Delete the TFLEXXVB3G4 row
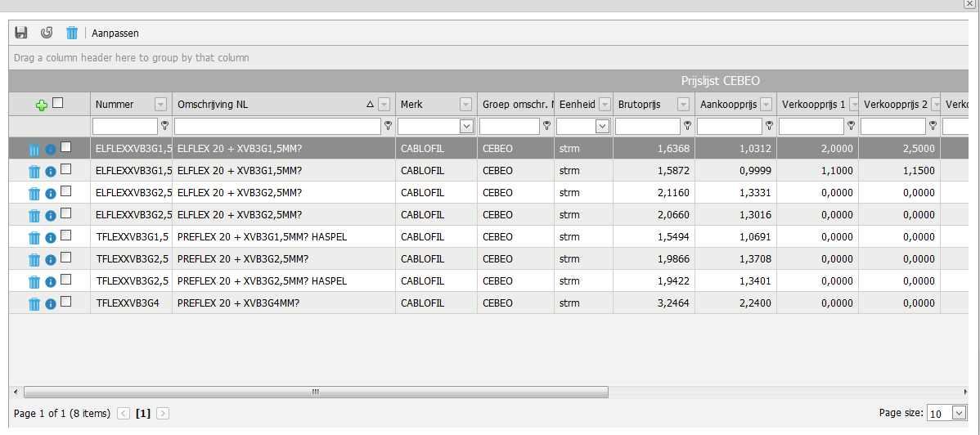Screen dimensions: 980x435 click(x=34, y=304)
